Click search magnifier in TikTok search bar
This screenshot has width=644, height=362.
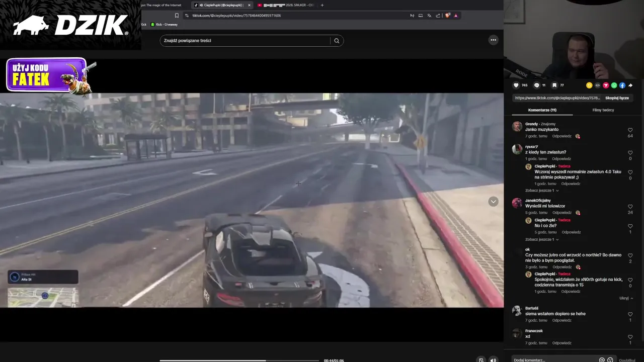click(337, 41)
